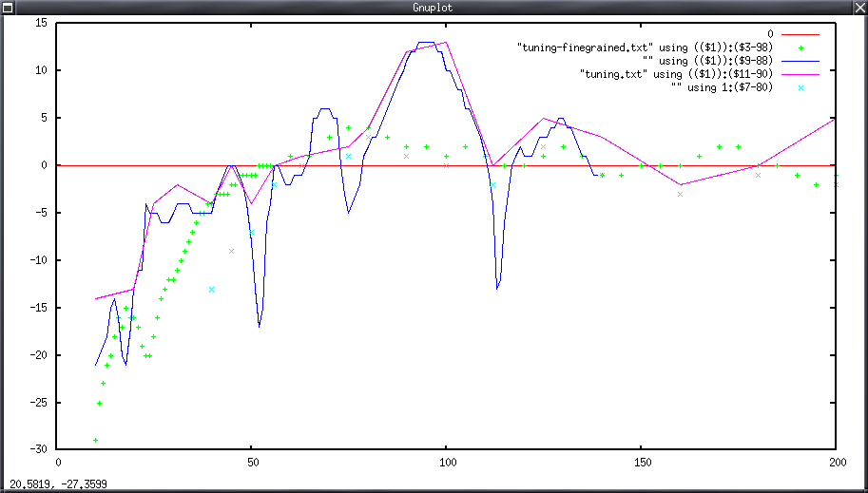The image size is (868, 493).
Task: Click the magenta line sample in legend
Action: point(800,74)
